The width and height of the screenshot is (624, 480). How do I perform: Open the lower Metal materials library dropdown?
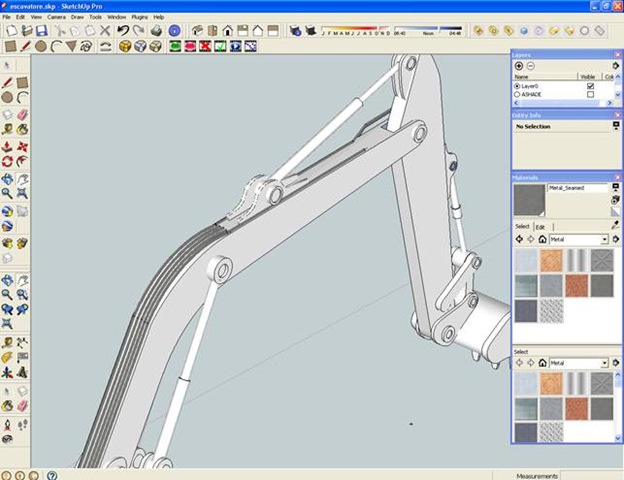tap(605, 363)
